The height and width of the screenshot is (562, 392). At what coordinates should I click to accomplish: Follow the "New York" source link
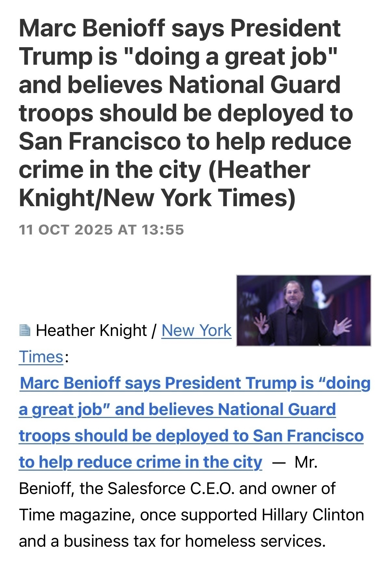pos(196,331)
